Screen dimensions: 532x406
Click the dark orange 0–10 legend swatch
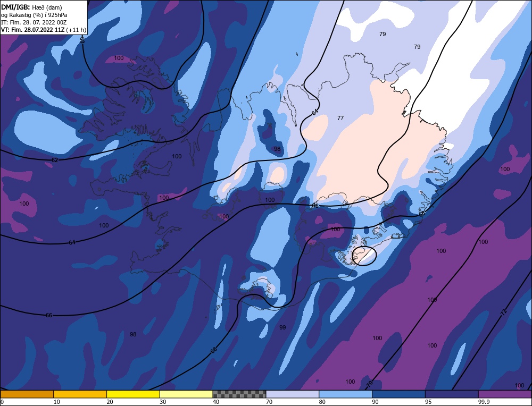point(27,394)
